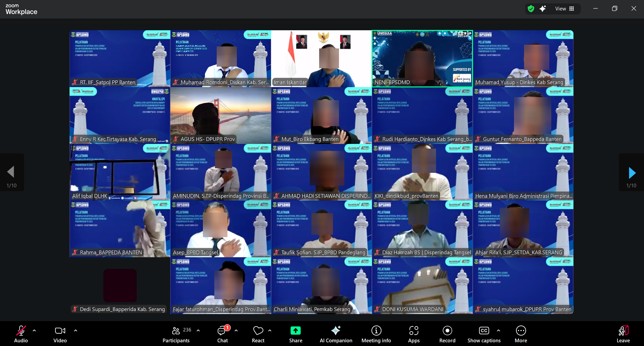Click name label Muhamad Romdoni_Diskan Kab. Ser...
The image size is (644, 346).
point(224,82)
